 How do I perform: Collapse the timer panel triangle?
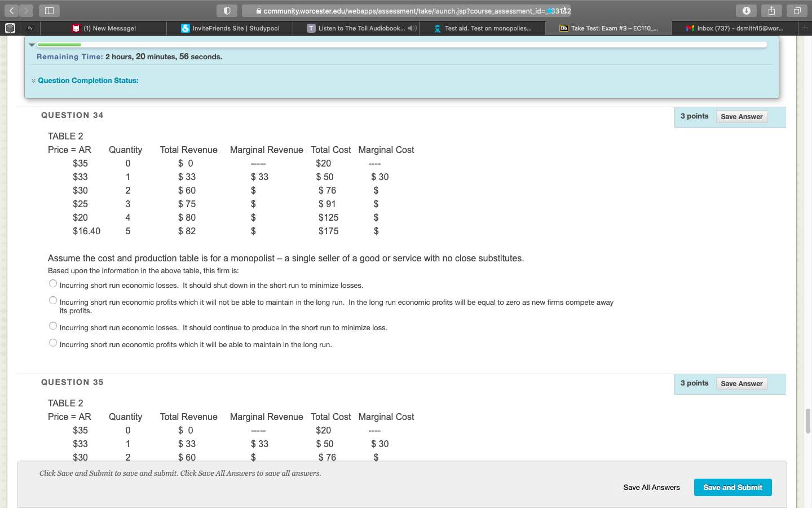click(32, 45)
